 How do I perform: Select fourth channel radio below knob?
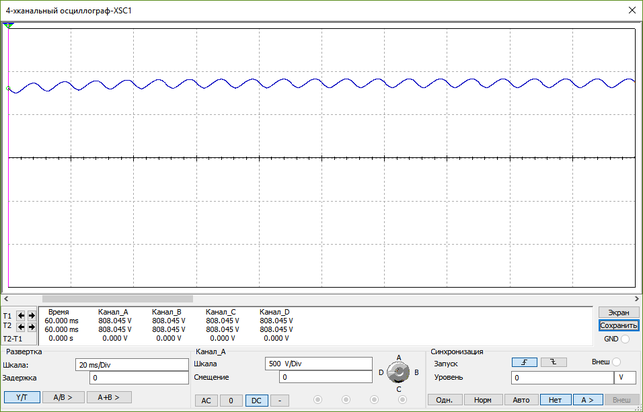[x=402, y=400]
